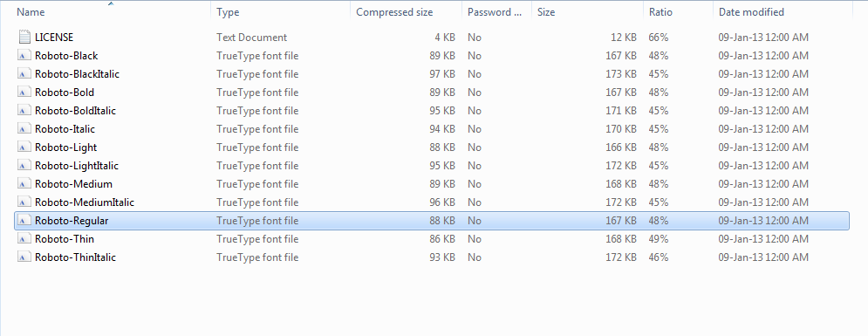
Task: Click the Roboto-Medium font file icon
Action: point(24,183)
